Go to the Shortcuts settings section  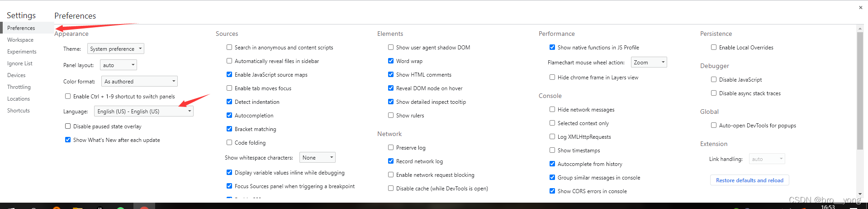tap(19, 111)
